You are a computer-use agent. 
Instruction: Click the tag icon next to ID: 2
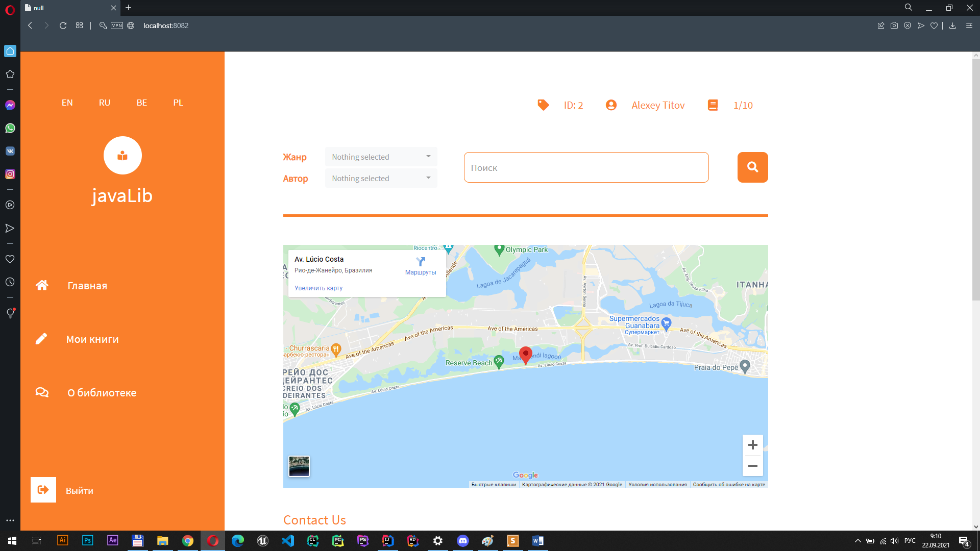point(543,105)
